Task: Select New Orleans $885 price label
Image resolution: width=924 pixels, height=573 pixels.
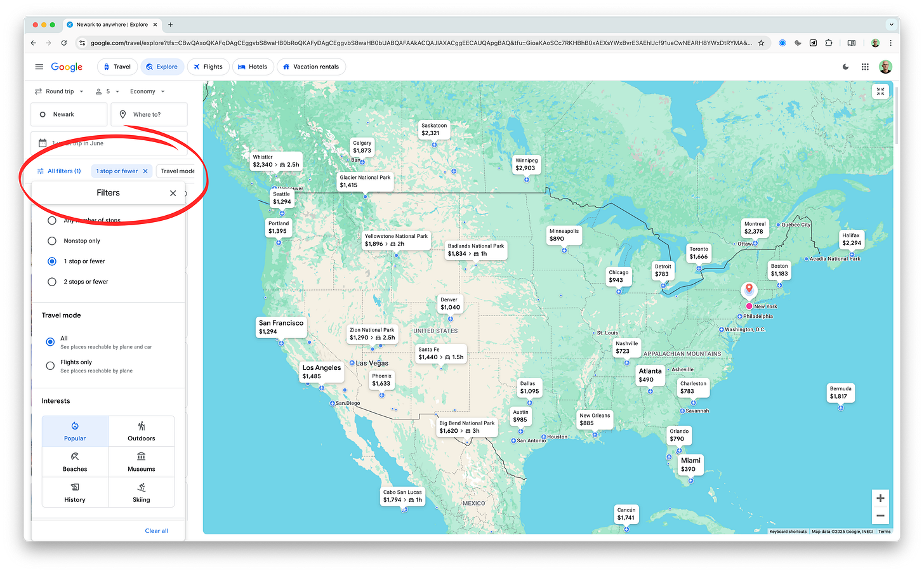Action: pos(595,420)
